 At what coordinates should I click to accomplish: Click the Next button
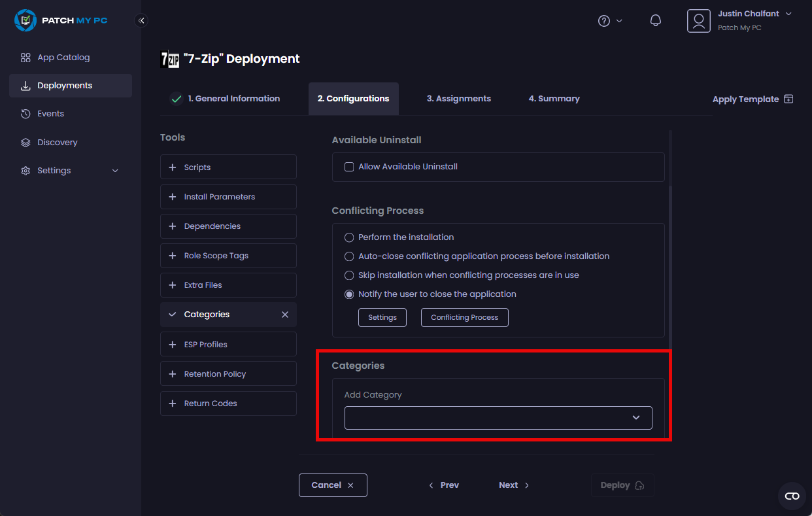point(514,485)
